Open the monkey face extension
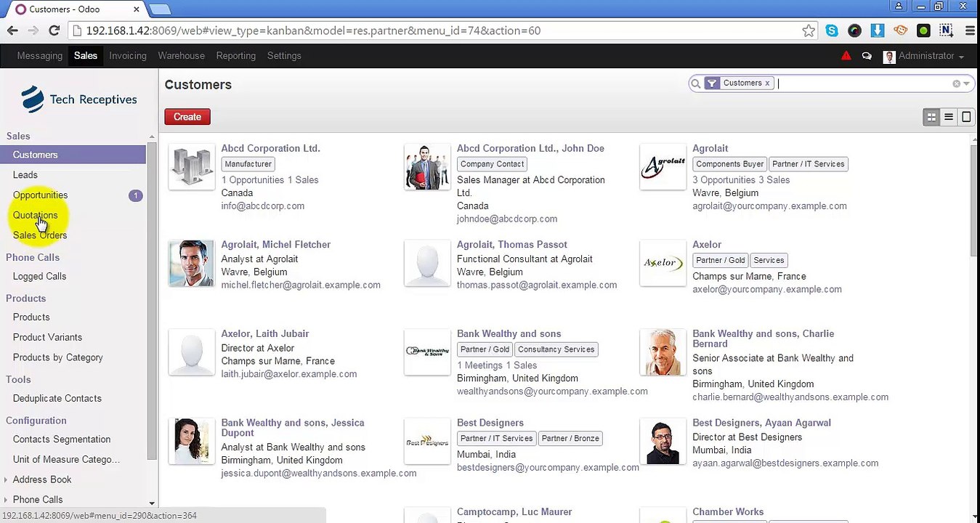980x523 pixels. pos(901,31)
